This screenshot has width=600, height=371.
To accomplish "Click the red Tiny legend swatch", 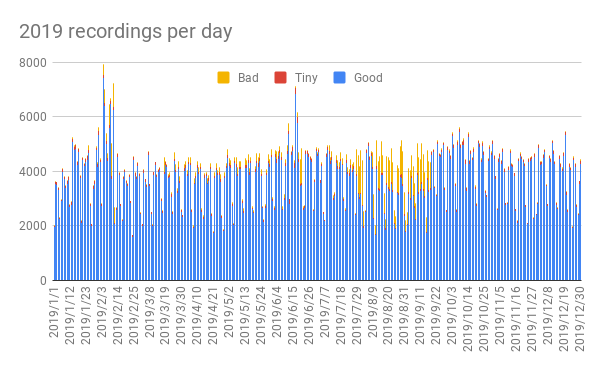I will click(280, 78).
